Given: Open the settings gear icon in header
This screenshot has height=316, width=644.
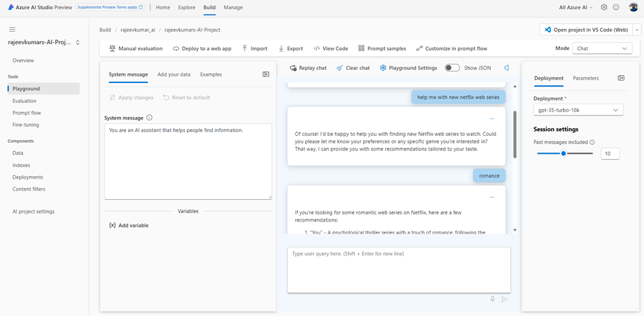Looking at the screenshot, I should (604, 7).
